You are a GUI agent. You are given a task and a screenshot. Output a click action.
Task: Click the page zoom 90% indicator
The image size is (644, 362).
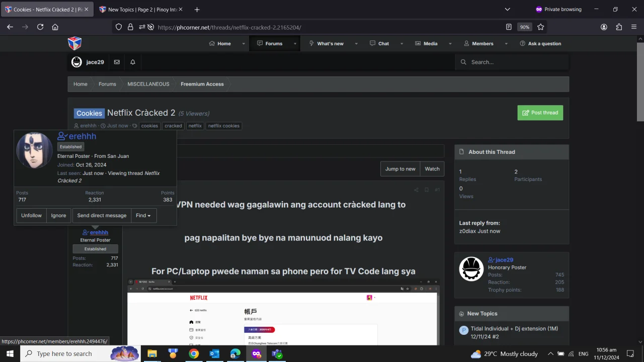click(x=525, y=27)
